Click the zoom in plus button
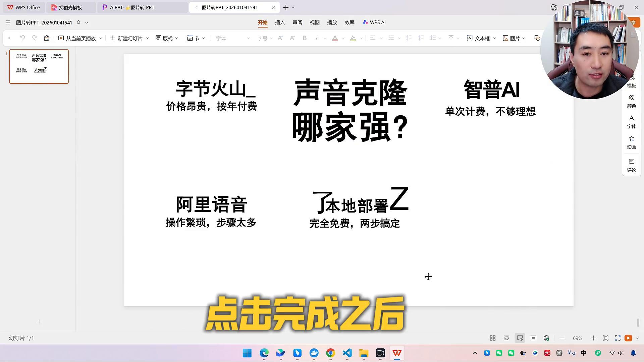Screen dimensions: 644x362 coord(593,338)
